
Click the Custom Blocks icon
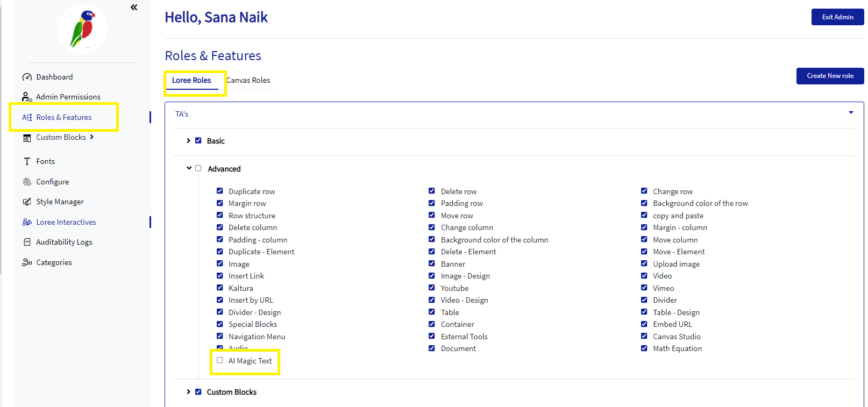[27, 138]
